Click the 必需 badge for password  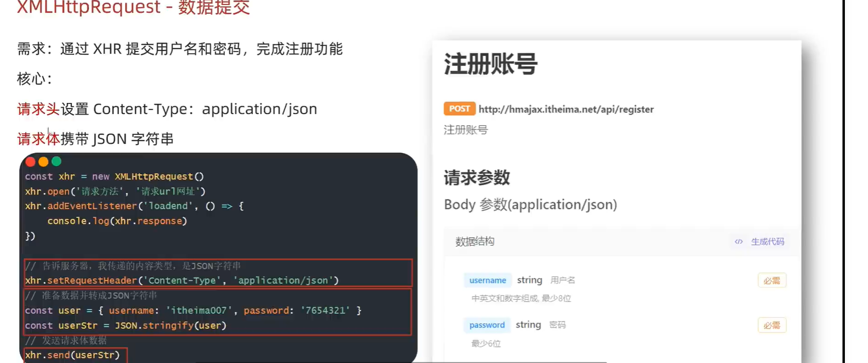(772, 325)
